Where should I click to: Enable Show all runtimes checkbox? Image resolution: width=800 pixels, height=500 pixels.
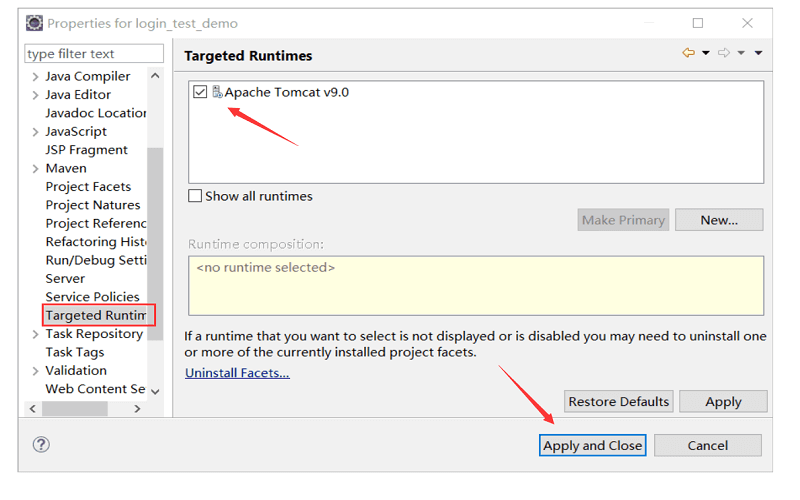click(195, 196)
